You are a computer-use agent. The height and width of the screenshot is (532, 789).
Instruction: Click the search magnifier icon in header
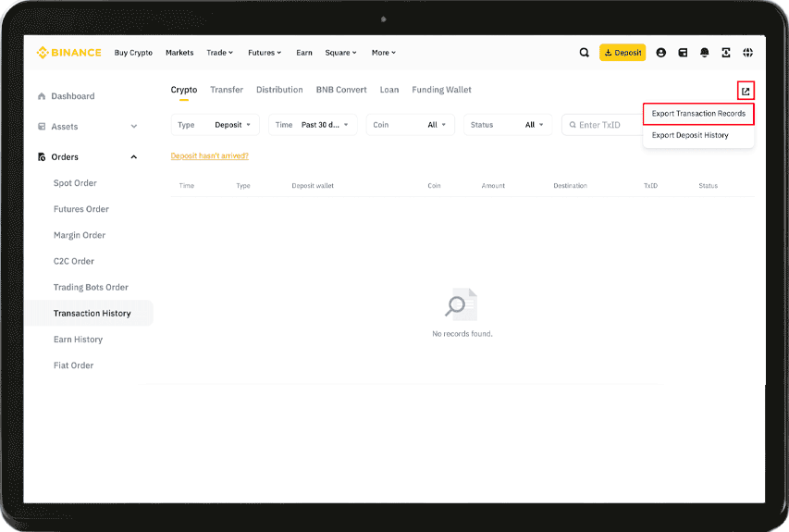pyautogui.click(x=584, y=53)
